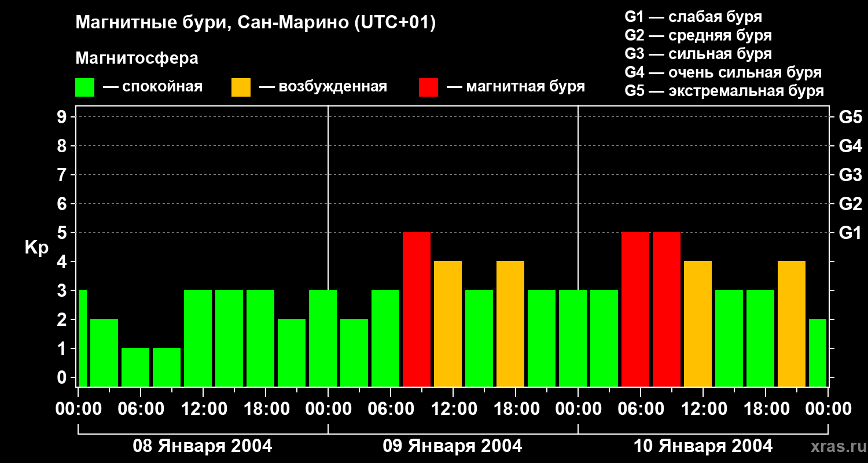Click the '18:00' time label above 09 Января
The image size is (868, 463).
[x=516, y=409]
